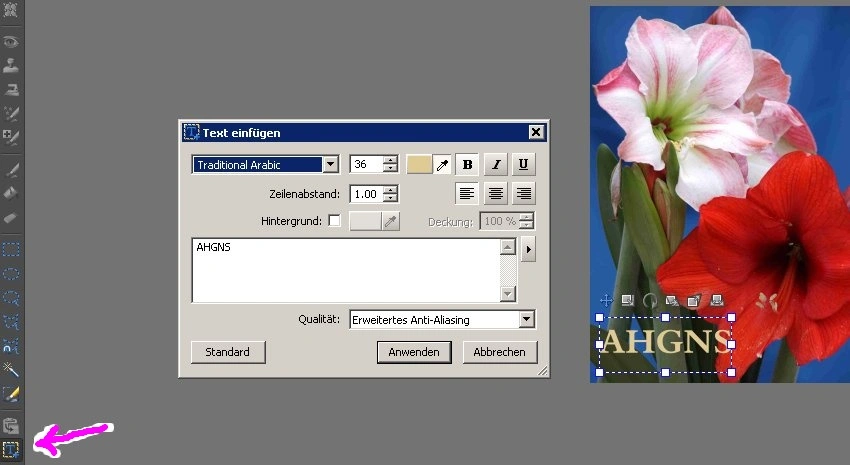Click the Abbrechen button

tap(500, 352)
